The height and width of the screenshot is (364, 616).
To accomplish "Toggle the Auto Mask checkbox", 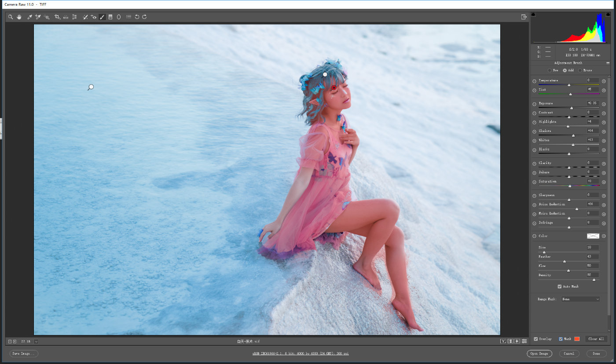I will point(560,287).
